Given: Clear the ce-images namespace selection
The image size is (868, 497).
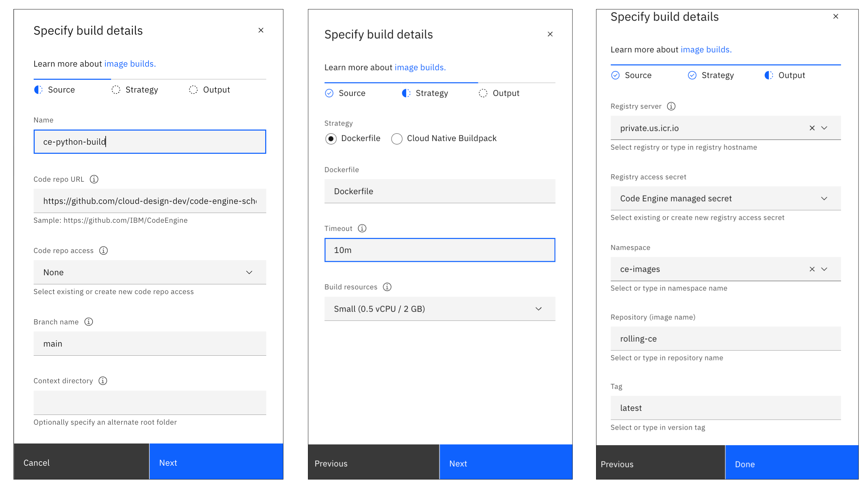Looking at the screenshot, I should click(x=812, y=269).
